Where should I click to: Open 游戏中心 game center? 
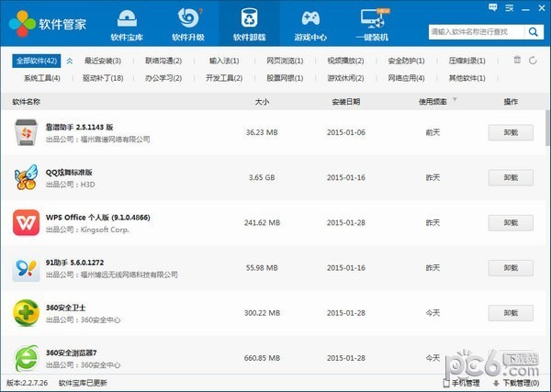pyautogui.click(x=311, y=26)
